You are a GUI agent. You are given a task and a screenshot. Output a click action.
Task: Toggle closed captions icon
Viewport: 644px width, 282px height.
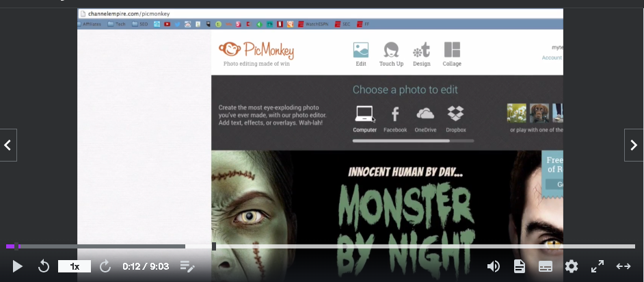[545, 266]
